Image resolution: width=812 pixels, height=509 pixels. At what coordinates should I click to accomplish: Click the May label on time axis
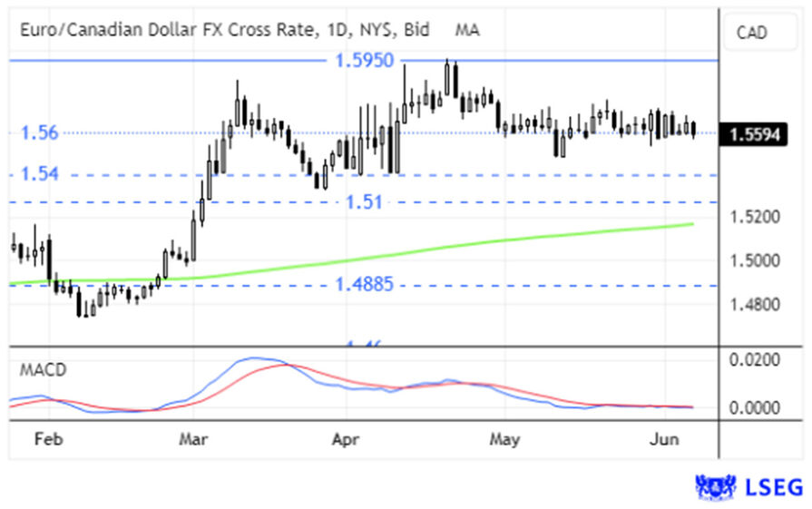point(504,440)
